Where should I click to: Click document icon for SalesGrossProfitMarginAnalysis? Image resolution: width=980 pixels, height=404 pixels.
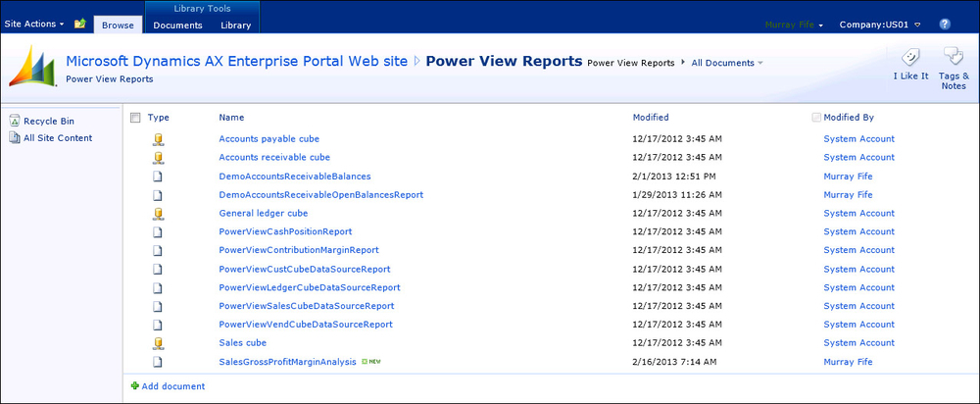[x=158, y=362]
